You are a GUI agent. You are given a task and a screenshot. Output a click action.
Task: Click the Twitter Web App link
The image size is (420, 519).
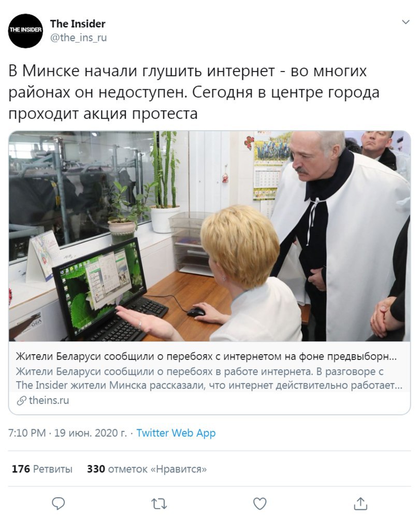tap(176, 433)
